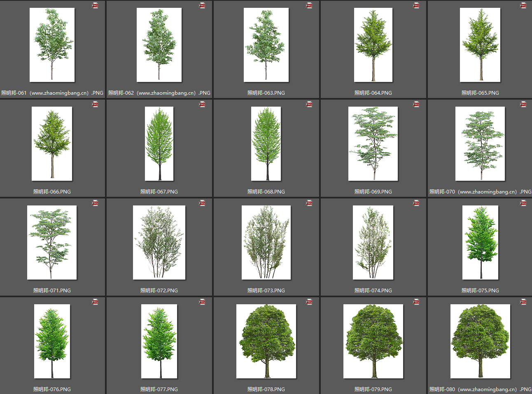Select the round tree thumbnail for 照明邦-080

480,341
